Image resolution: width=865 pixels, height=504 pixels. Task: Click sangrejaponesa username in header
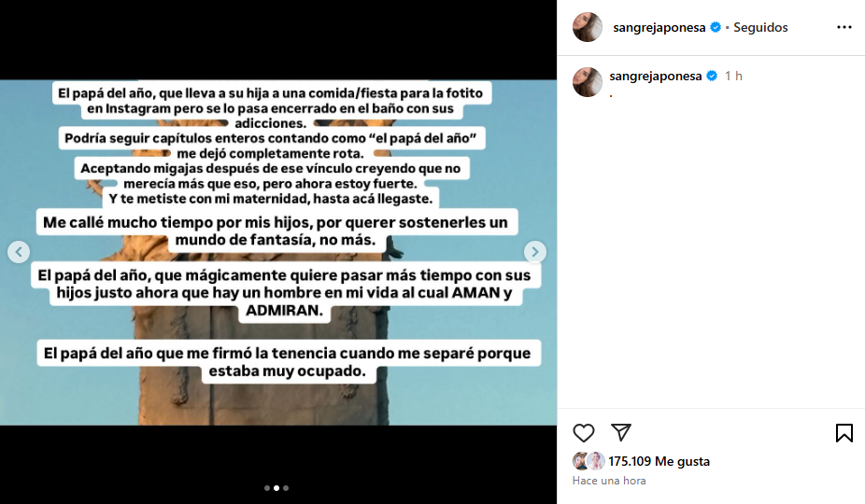(x=659, y=28)
